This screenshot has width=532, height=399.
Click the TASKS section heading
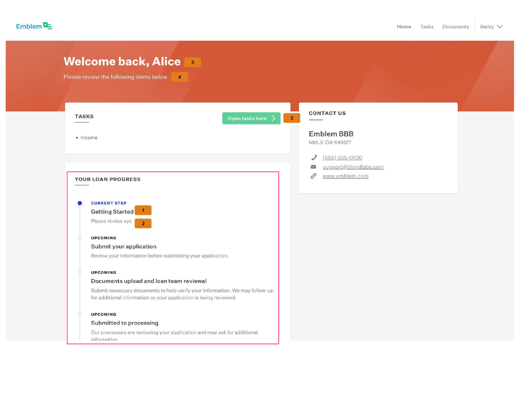point(84,117)
